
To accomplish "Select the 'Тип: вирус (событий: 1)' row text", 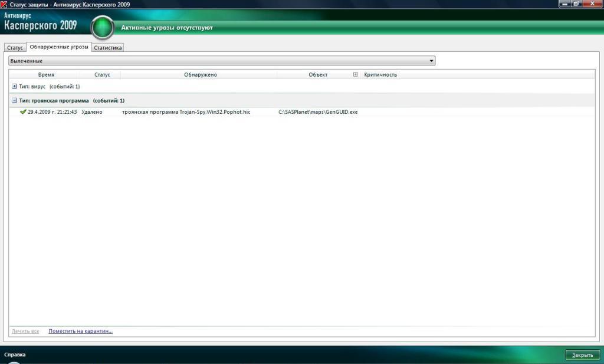I will pos(50,87).
